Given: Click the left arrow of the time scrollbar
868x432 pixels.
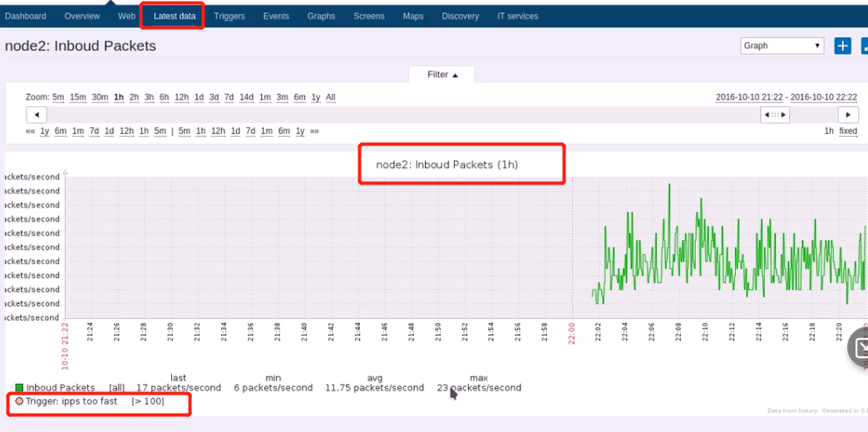Looking at the screenshot, I should [x=37, y=115].
